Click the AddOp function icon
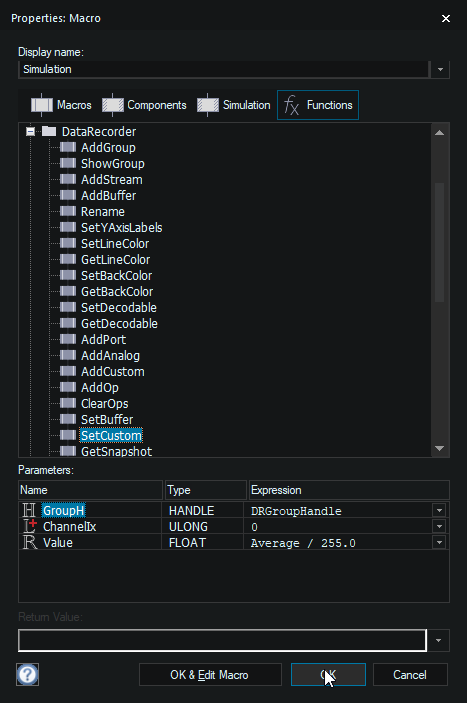 [68, 387]
